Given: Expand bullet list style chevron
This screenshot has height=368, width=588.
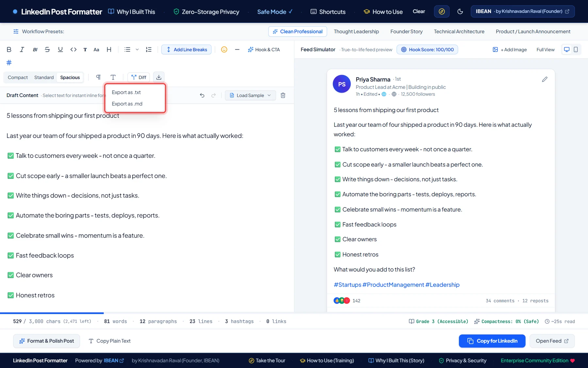Looking at the screenshot, I should click(137, 50).
